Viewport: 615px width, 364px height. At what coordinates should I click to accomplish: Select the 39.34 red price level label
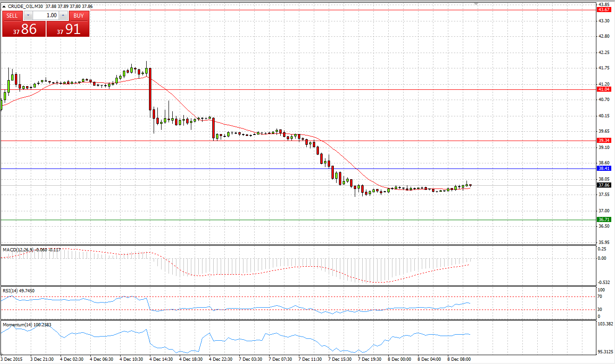coord(604,140)
